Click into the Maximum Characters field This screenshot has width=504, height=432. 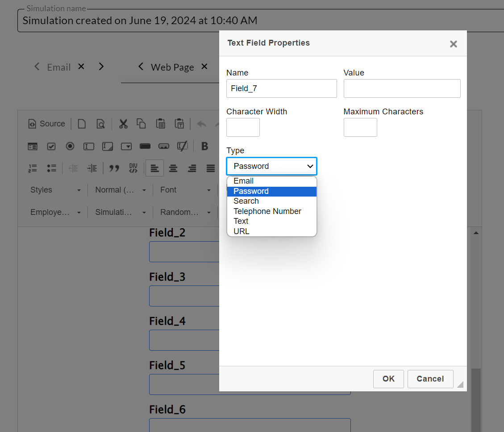(360, 127)
